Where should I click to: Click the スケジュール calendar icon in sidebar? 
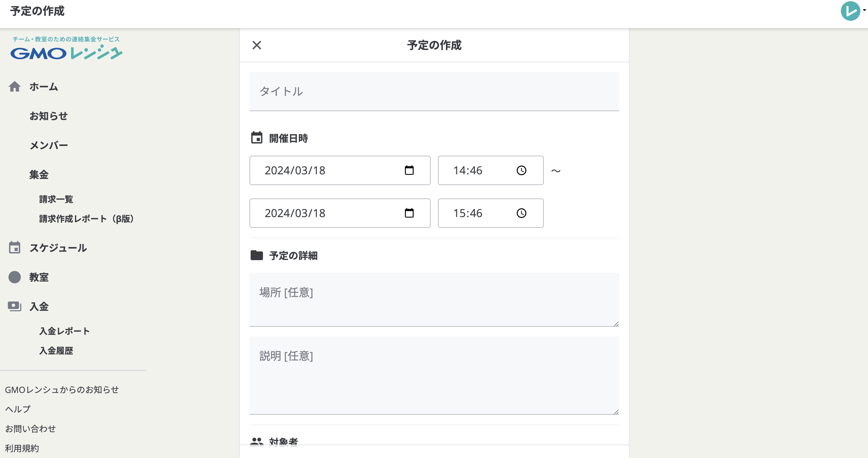coord(15,248)
